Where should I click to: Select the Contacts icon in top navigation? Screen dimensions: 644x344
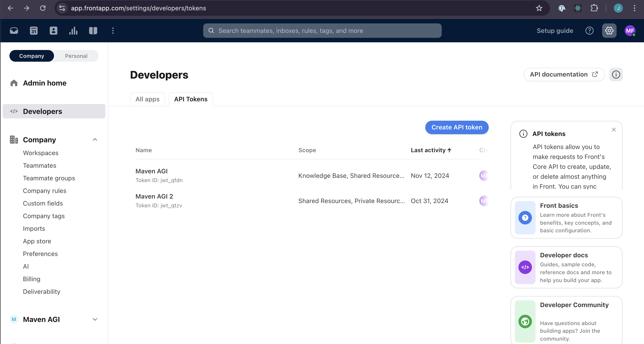54,31
